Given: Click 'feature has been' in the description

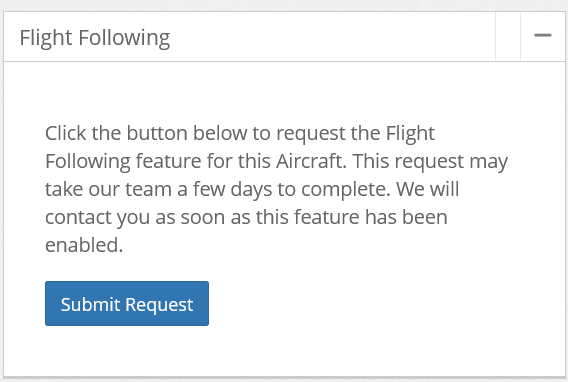Looking at the screenshot, I should tap(371, 217).
